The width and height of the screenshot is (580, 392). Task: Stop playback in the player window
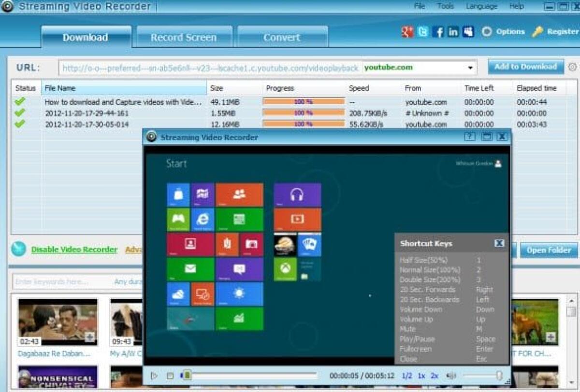(x=170, y=375)
